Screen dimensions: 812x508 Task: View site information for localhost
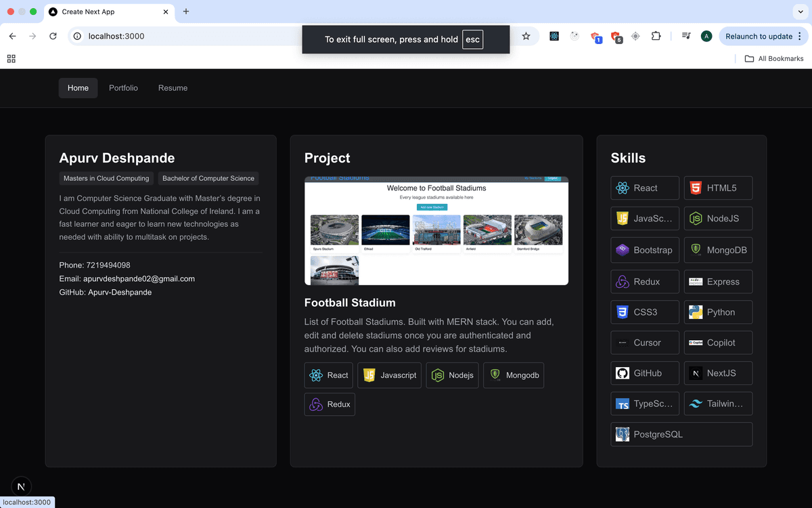[78, 36]
